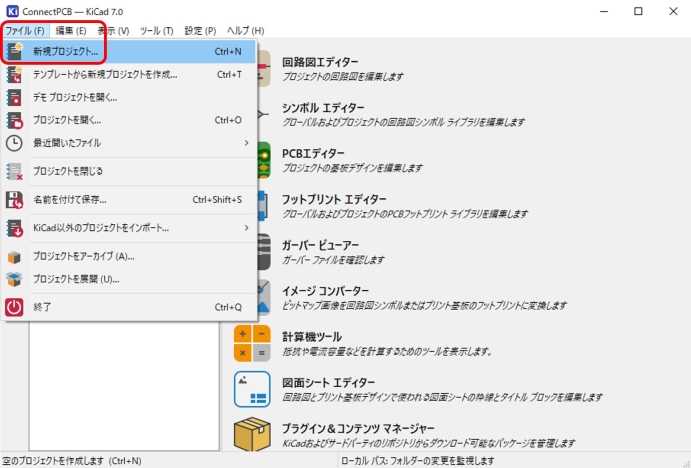This screenshot has height=468, width=691.
Task: Open the ヘルプ (H) menu
Action: 245,31
